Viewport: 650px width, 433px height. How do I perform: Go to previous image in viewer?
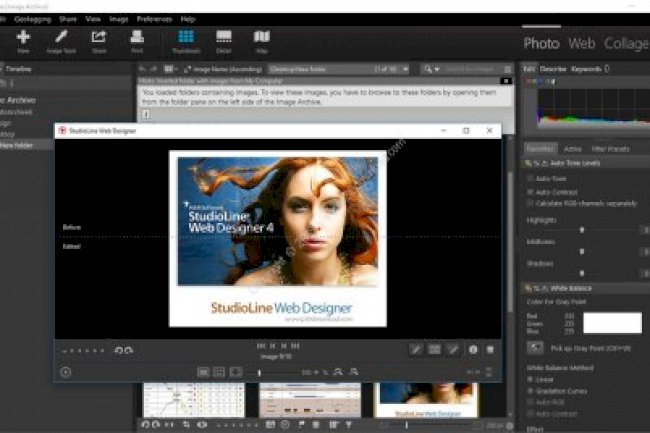pyautogui.click(x=272, y=346)
